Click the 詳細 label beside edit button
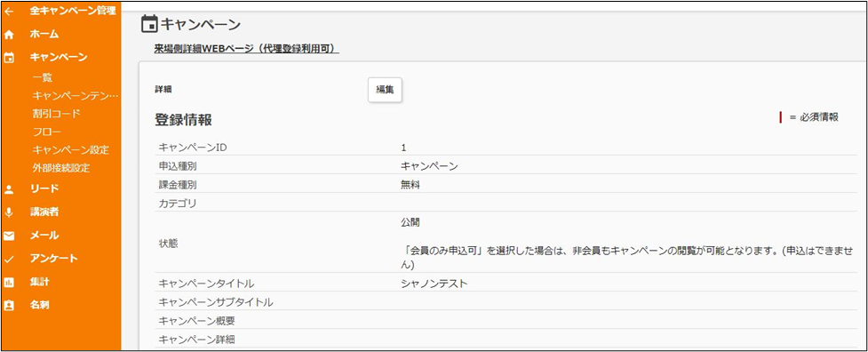 pos(163,89)
